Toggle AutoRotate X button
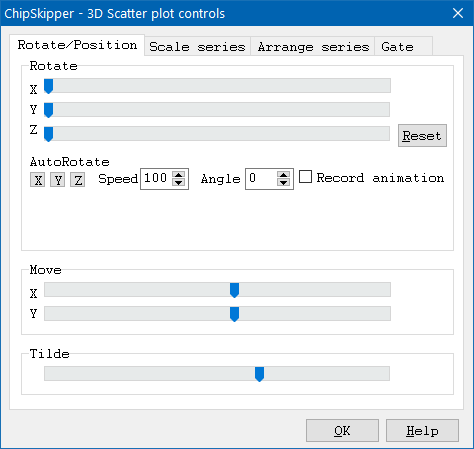Screen dimensions: 474x449 38,180
